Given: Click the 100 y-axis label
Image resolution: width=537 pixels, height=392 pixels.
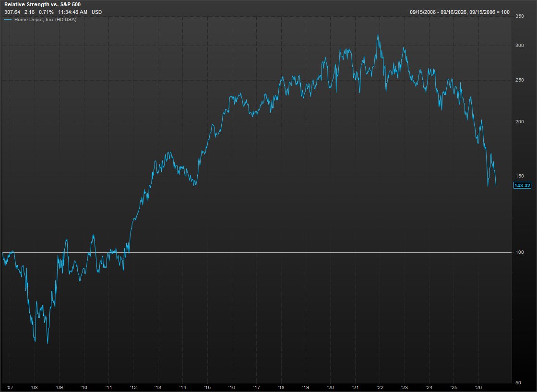Looking at the screenshot, I should (x=520, y=252).
